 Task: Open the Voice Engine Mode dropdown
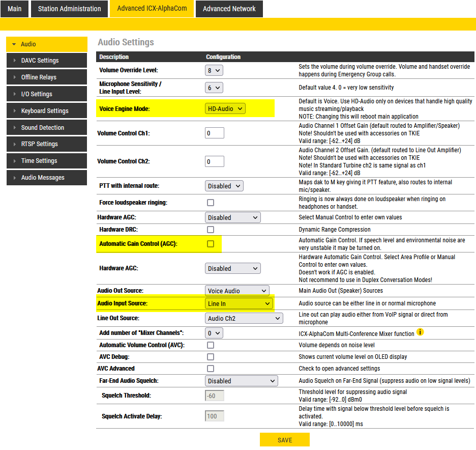[x=226, y=108]
